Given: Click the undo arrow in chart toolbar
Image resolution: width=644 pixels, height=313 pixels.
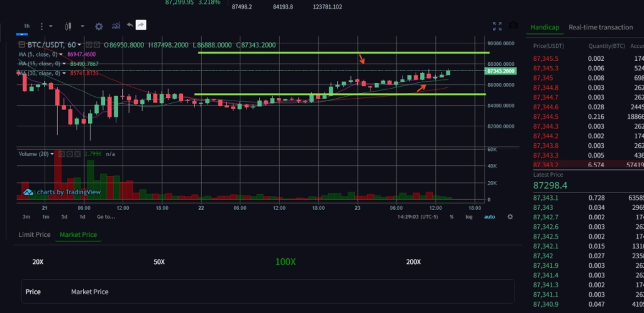Looking at the screenshot, I should point(130,25).
